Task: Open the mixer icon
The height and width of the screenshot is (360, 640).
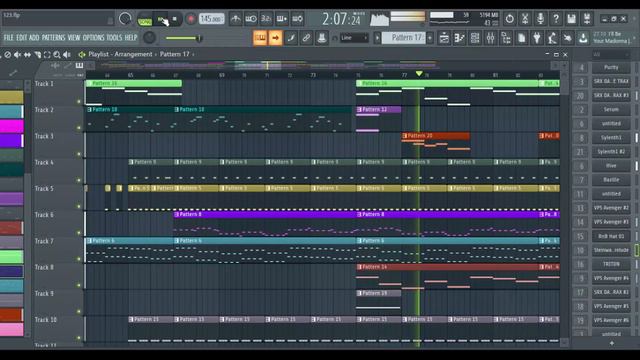Action: [x=490, y=38]
